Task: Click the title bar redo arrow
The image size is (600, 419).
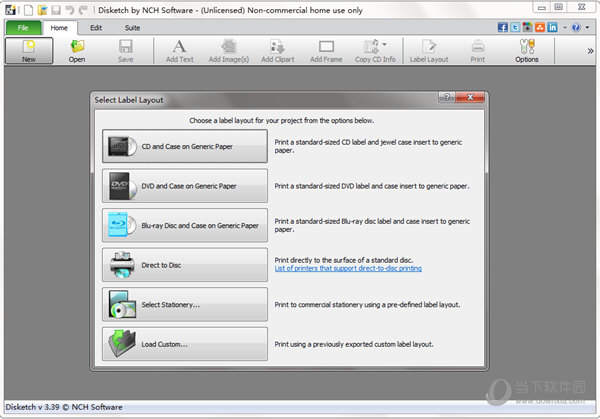Action: tap(83, 10)
